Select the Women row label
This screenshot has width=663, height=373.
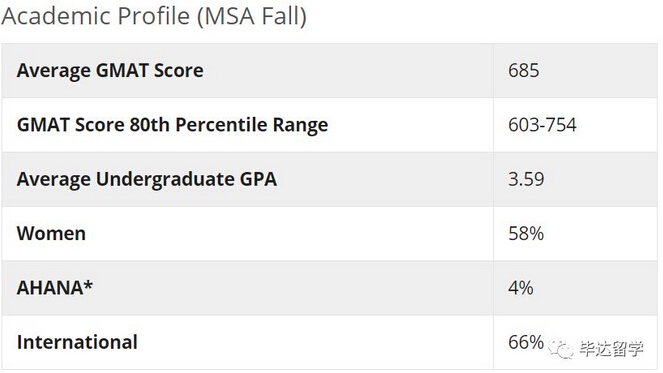click(x=51, y=233)
